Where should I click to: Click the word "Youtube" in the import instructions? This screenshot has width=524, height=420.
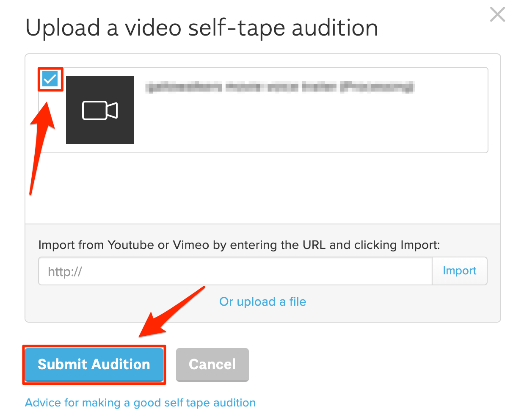click(131, 245)
